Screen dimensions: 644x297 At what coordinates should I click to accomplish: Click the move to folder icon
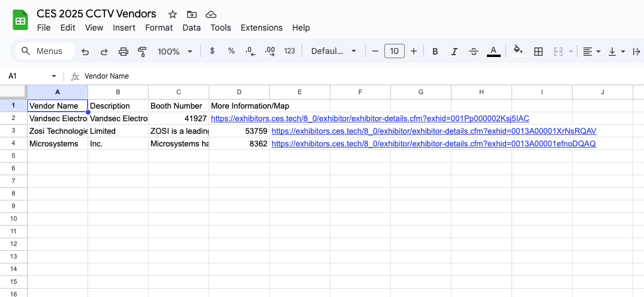191,14
